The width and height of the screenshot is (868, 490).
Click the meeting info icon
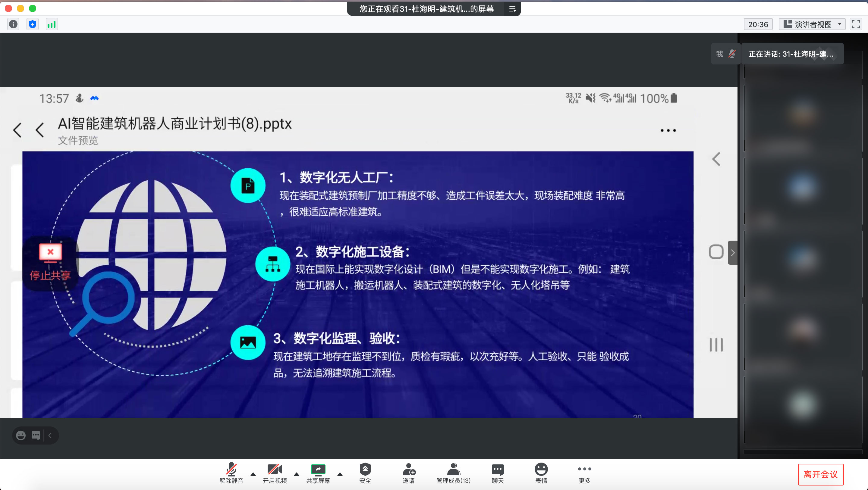(13, 24)
